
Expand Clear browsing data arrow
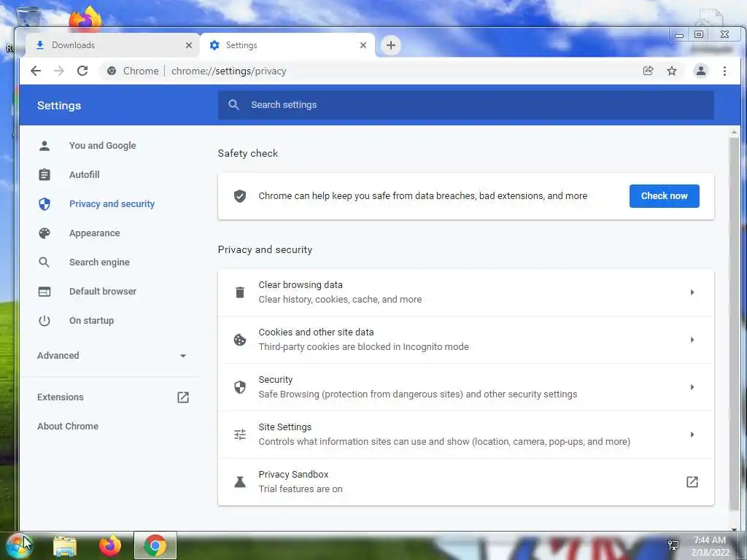tap(692, 292)
